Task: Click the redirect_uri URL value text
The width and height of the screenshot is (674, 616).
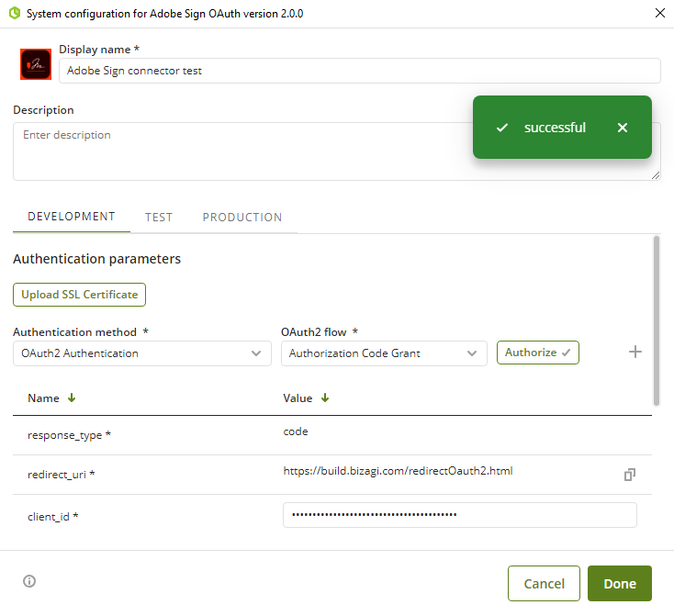Action: pyautogui.click(x=398, y=471)
